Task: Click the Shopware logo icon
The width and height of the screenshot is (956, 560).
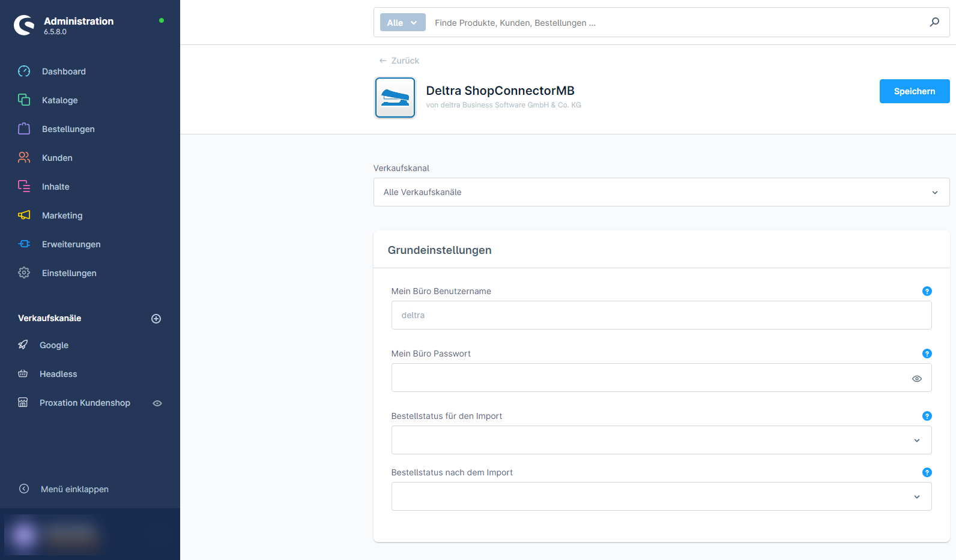Action: point(24,25)
